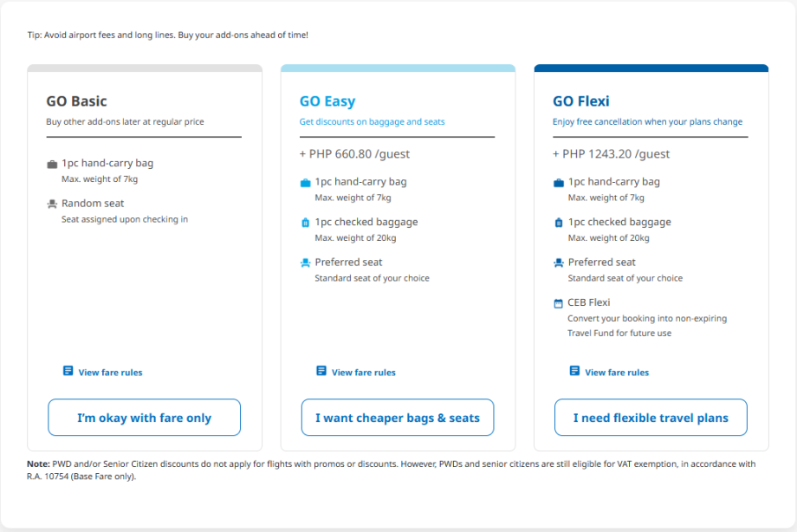Click CEB Flexi calendar icon
Viewport: 797px width, 532px height.
click(559, 303)
